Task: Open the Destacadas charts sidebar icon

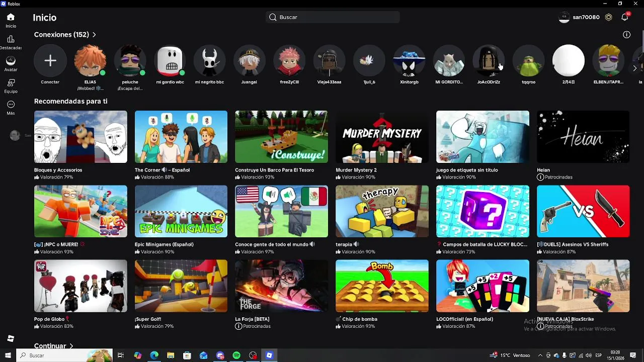Action: click(11, 39)
